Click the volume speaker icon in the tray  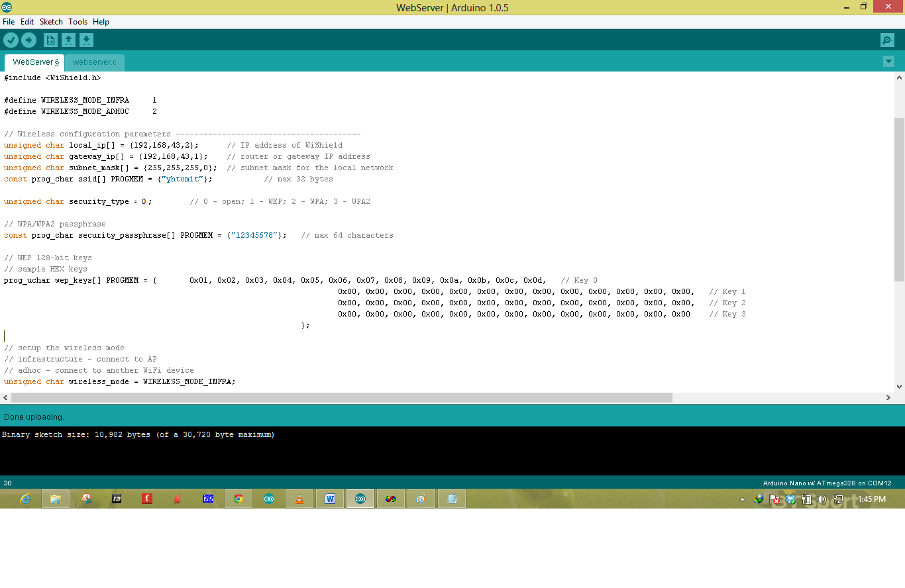(822, 499)
